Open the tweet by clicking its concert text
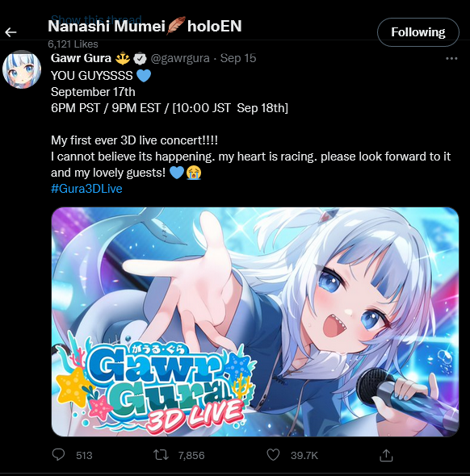This screenshot has width=470, height=476. click(x=134, y=140)
